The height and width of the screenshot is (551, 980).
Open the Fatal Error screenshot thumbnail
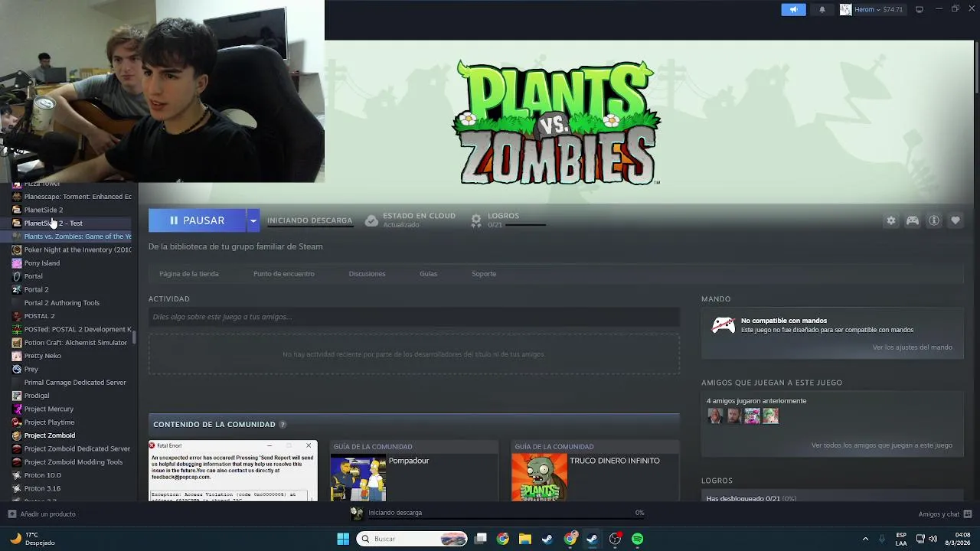pos(233,471)
